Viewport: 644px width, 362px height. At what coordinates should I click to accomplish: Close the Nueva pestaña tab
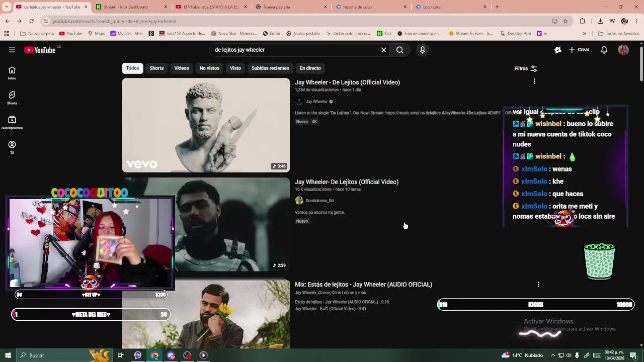coord(325,7)
